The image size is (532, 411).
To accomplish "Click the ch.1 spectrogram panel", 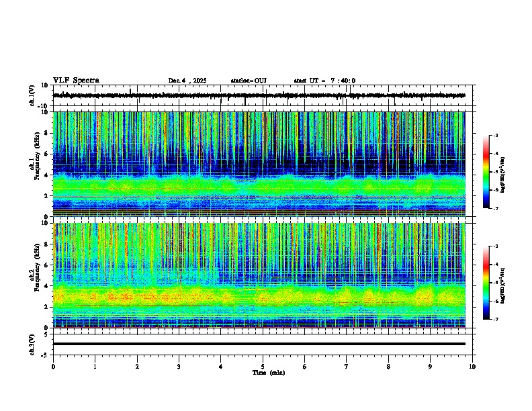I will (x=259, y=164).
